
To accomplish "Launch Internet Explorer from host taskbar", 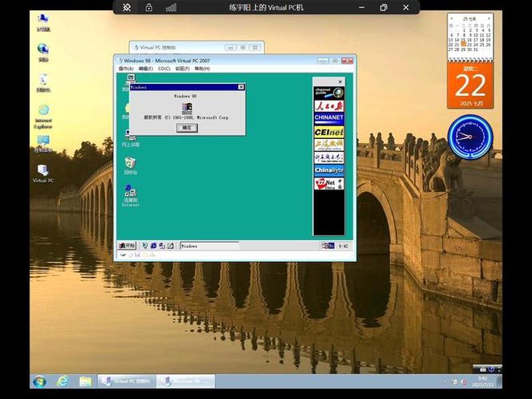I will [x=63, y=381].
